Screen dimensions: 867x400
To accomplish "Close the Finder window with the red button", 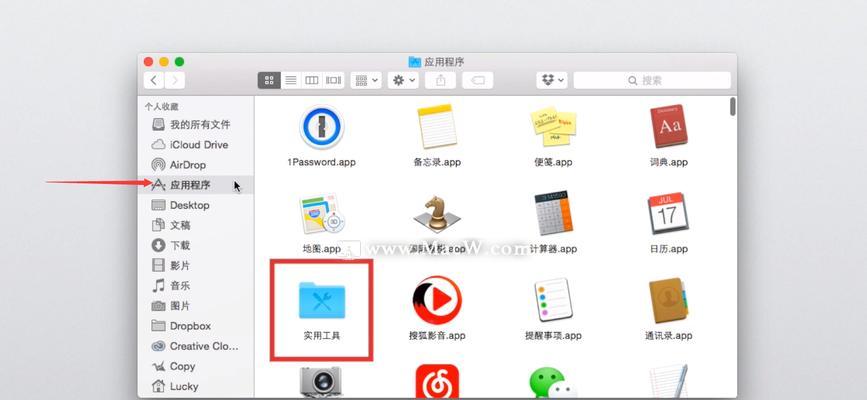I will coord(148,61).
